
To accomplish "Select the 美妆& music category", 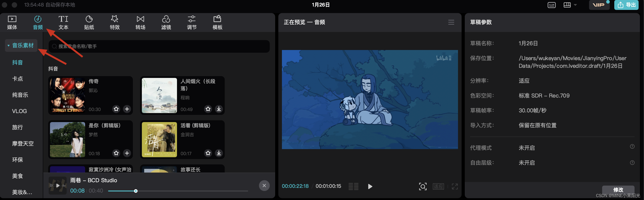I will pyautogui.click(x=22, y=192).
